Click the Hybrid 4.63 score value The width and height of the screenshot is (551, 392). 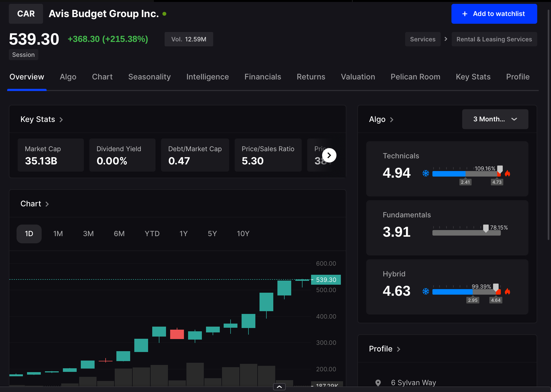[397, 291]
